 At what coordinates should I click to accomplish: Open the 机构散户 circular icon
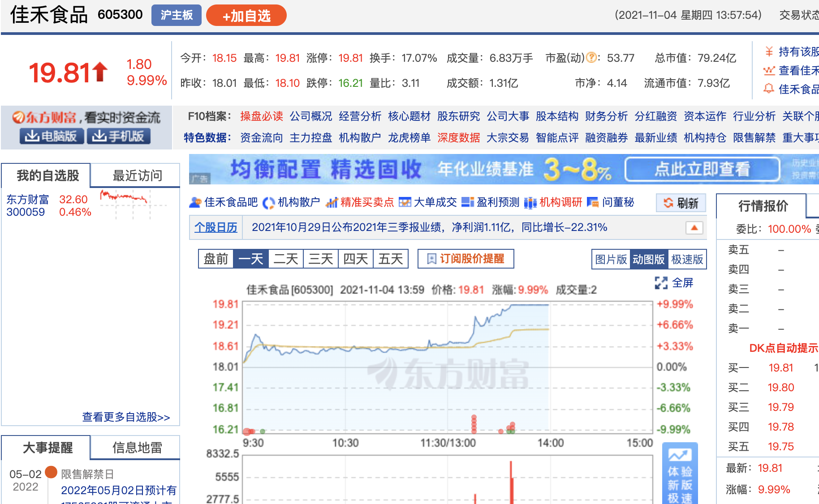(x=268, y=203)
